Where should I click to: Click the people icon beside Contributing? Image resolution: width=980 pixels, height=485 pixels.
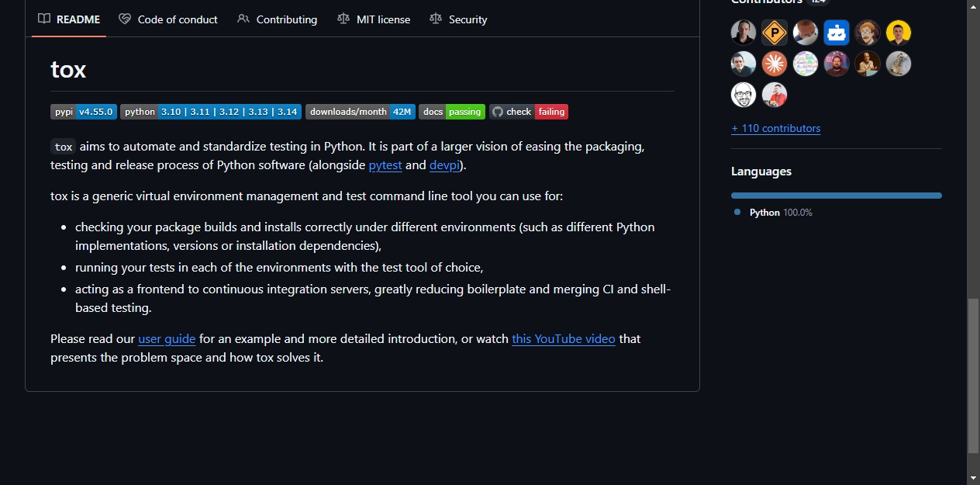[x=243, y=19]
